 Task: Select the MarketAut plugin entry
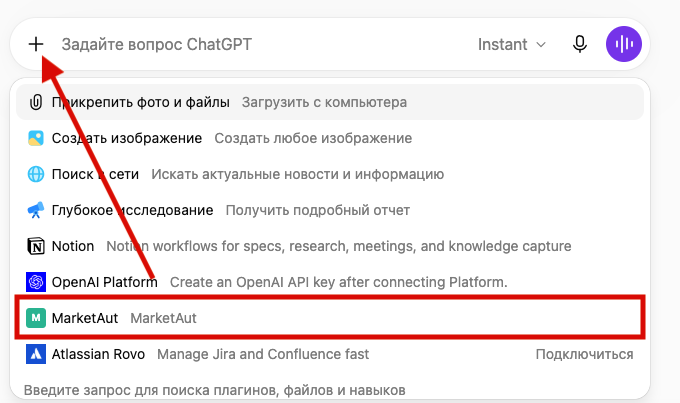click(330, 318)
